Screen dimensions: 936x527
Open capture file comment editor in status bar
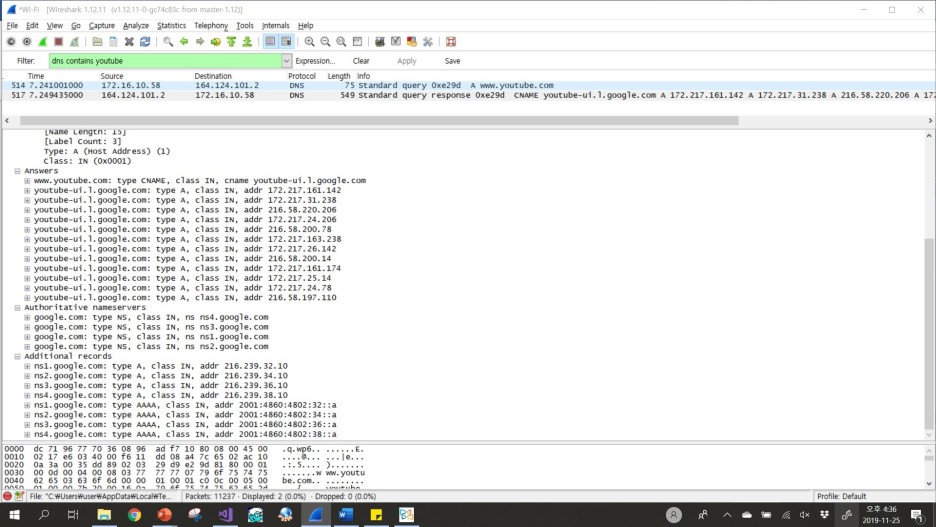click(19, 496)
